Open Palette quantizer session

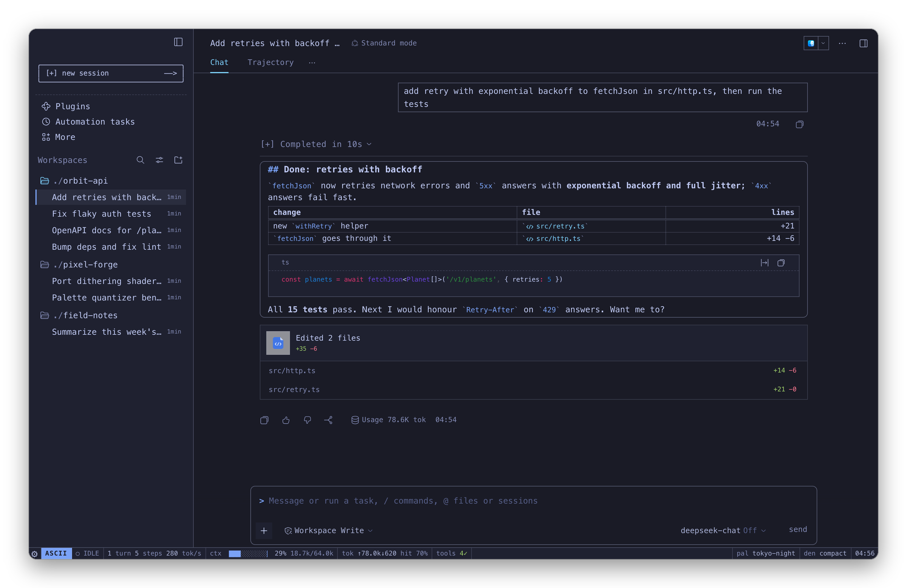pyautogui.click(x=111, y=298)
